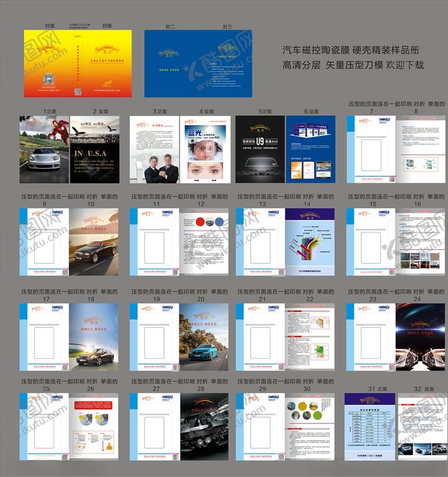
Task: Click the '6 反面' page label
Action: tap(311, 111)
